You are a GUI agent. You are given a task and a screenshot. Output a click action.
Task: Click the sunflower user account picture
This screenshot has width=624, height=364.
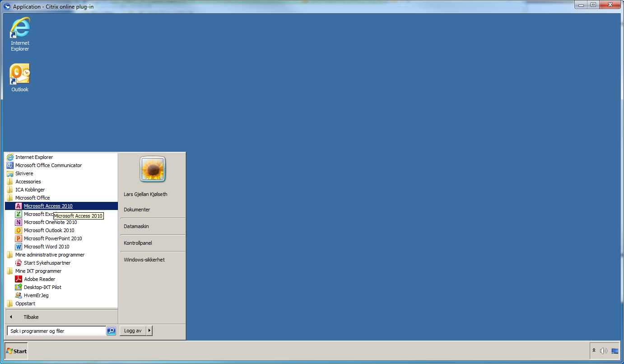pyautogui.click(x=153, y=169)
